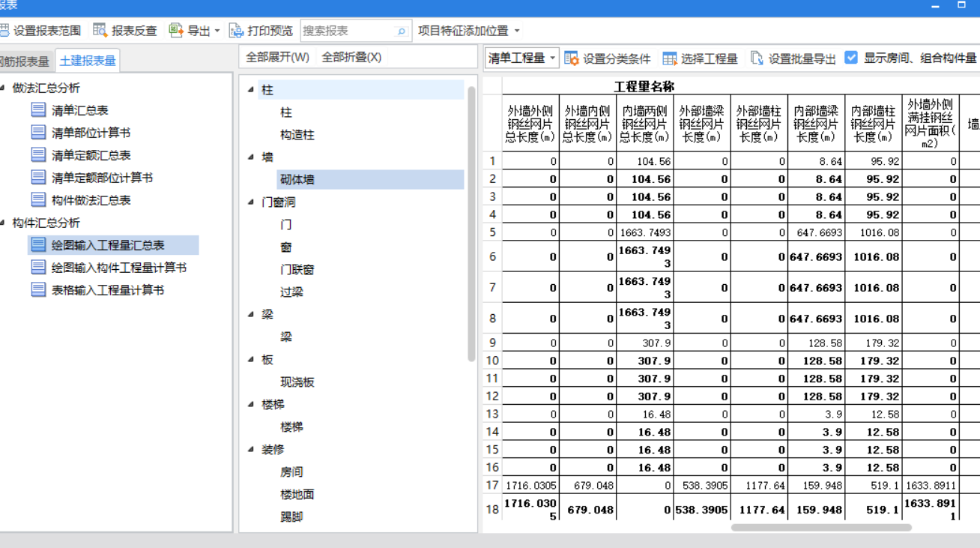Click the 清单定额部位计算书 report icon
The height and width of the screenshot is (548, 980).
click(39, 178)
